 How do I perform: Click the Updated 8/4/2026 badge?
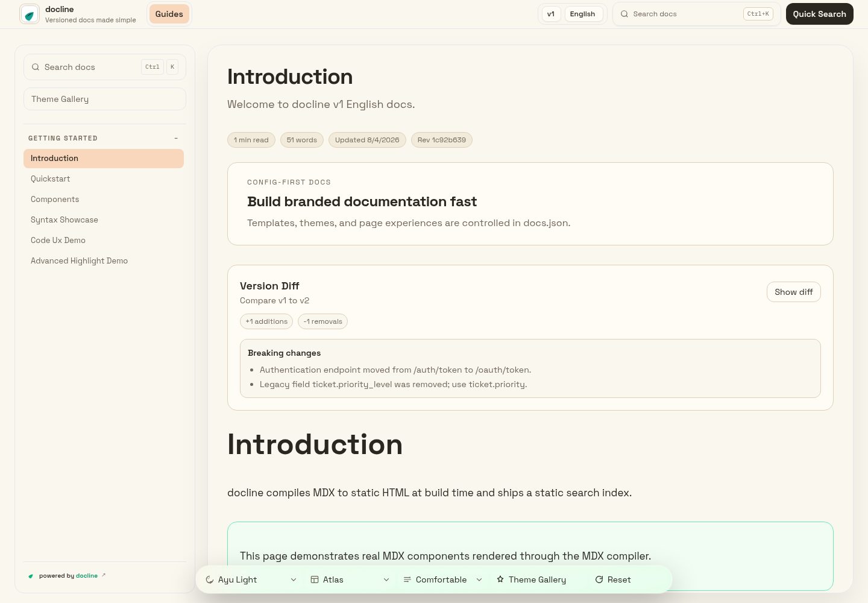[367, 140]
